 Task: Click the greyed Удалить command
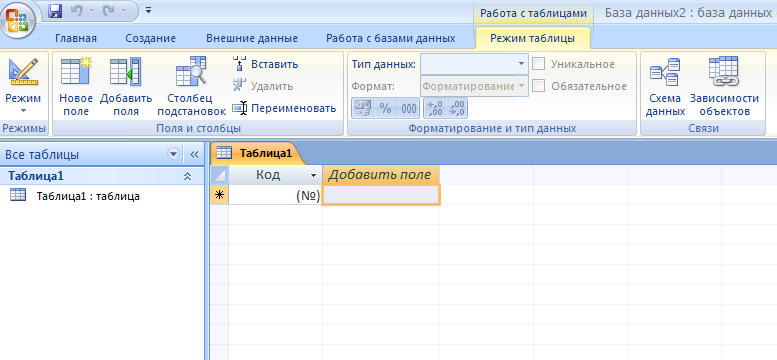point(263,86)
